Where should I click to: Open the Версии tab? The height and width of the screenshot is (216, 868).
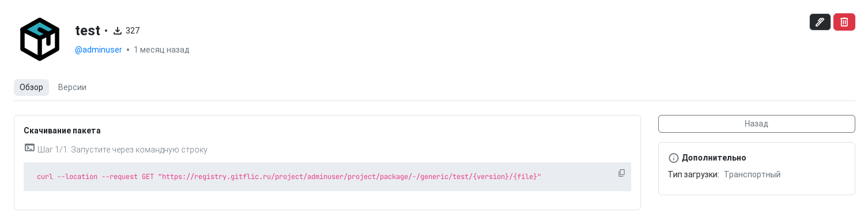click(72, 87)
